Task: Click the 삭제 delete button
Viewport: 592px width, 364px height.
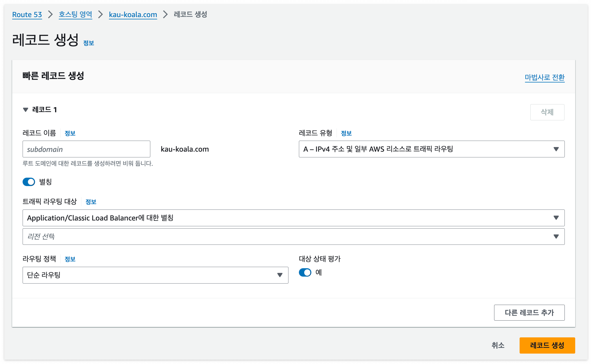Action: click(547, 112)
